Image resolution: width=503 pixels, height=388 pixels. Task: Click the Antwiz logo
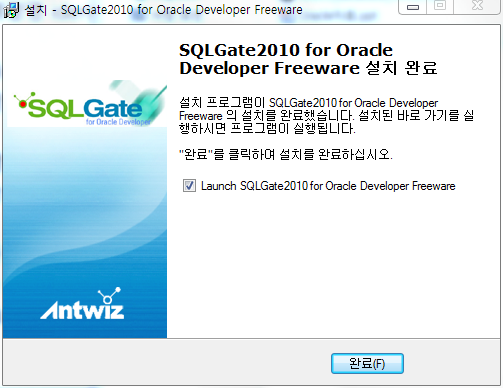tap(82, 303)
